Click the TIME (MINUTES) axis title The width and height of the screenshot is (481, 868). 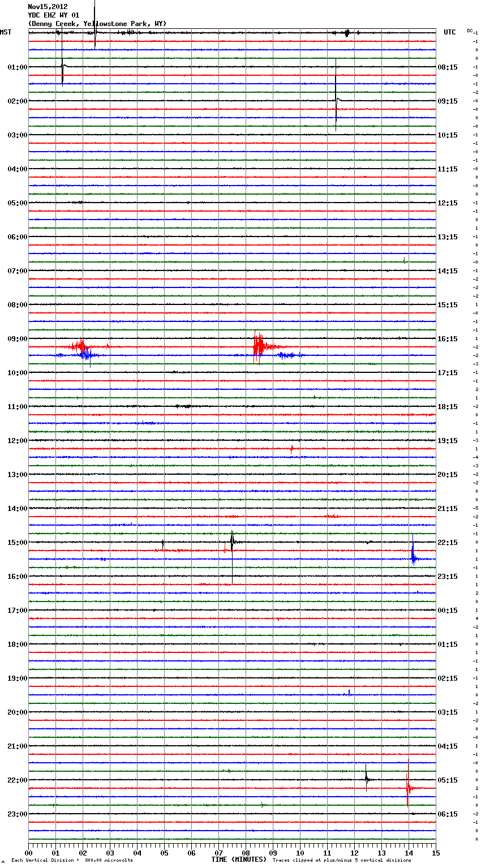click(239, 860)
